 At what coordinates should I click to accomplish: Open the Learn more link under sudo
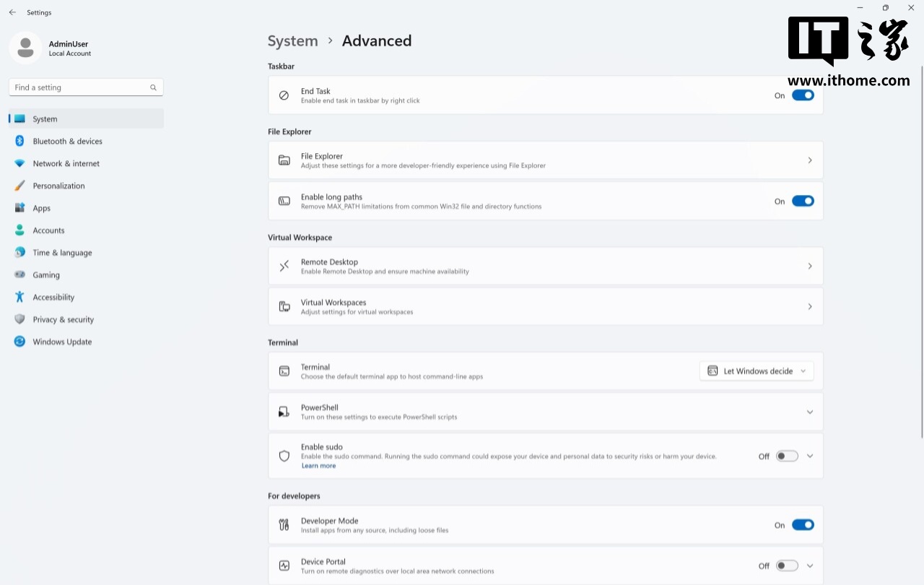pos(318,466)
